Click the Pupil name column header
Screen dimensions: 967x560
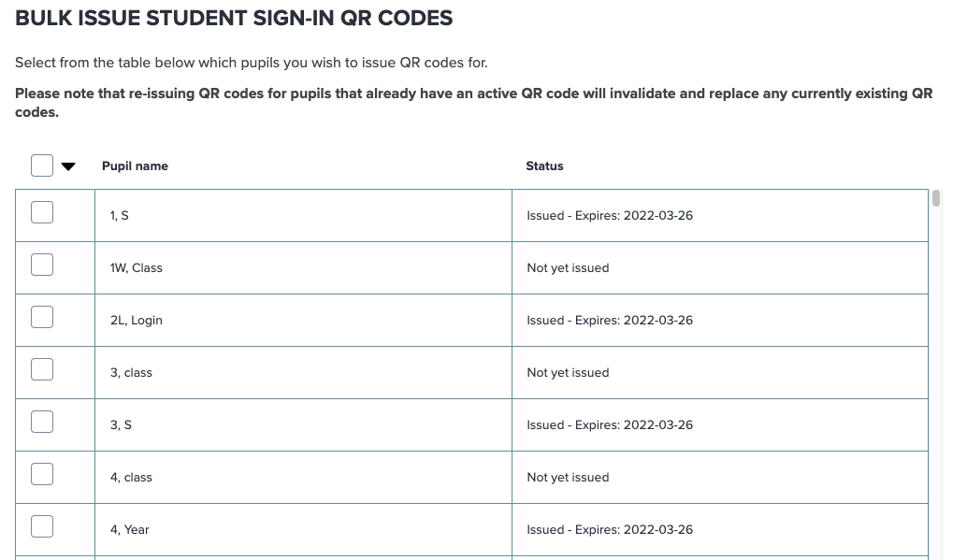click(135, 165)
